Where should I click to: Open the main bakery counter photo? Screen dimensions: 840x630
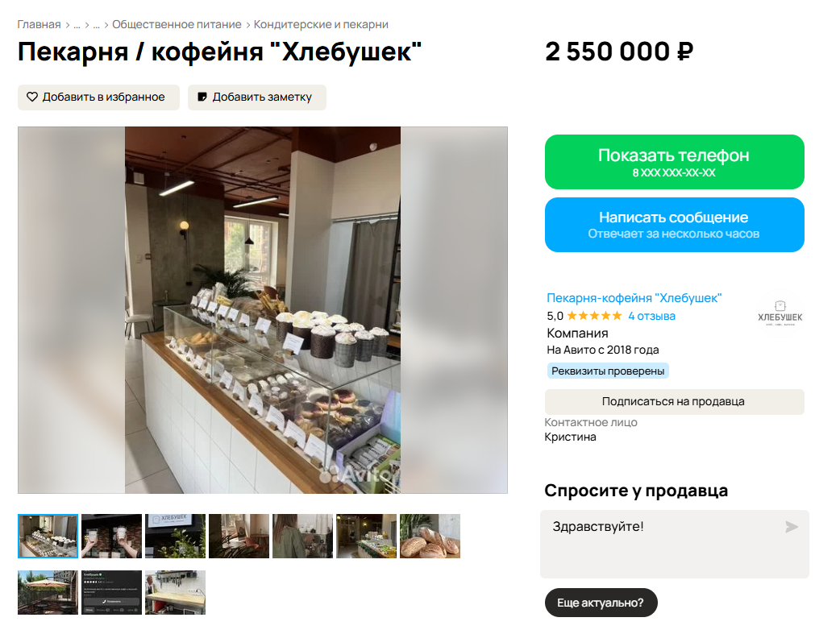tap(263, 310)
